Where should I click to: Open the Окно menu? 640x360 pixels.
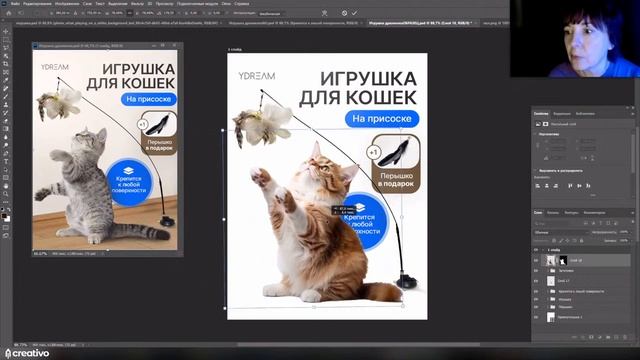[x=226, y=3]
